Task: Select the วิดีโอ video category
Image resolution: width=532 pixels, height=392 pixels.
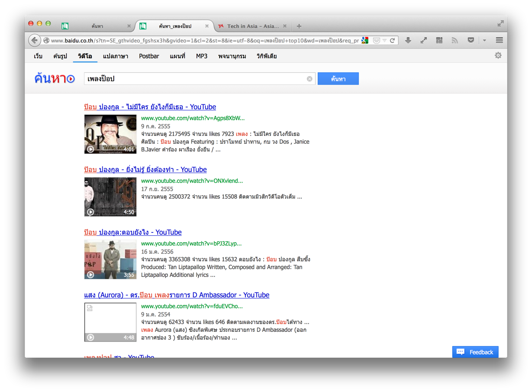Action: (85, 56)
